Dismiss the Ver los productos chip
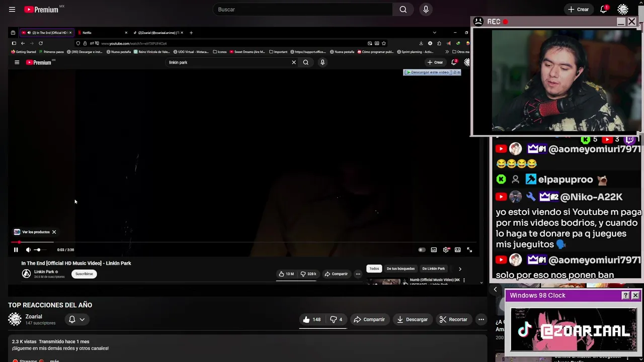 point(54,232)
